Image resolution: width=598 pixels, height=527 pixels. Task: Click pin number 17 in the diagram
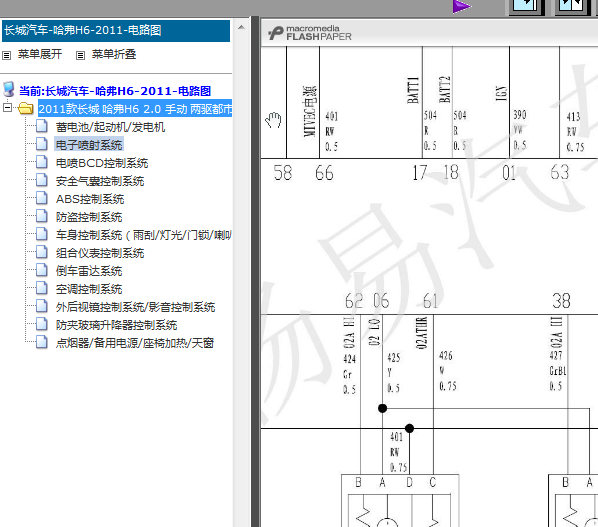pyautogui.click(x=420, y=173)
